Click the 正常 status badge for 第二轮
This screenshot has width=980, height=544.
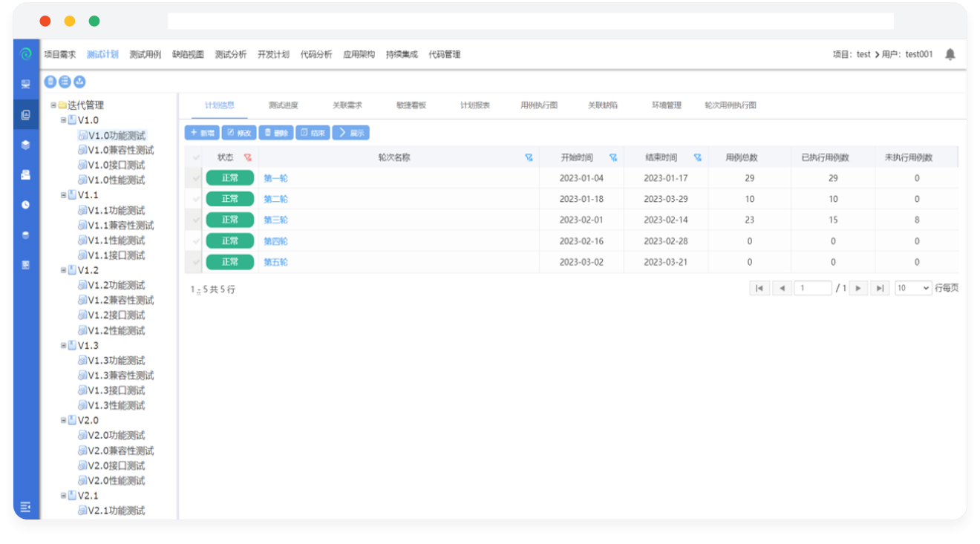[x=229, y=199]
